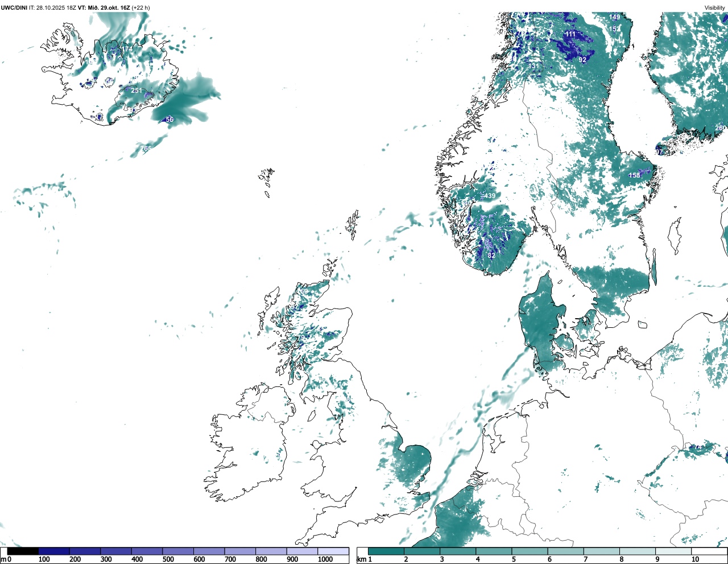Click the init time '28.10.2025 18Z'

point(56,8)
